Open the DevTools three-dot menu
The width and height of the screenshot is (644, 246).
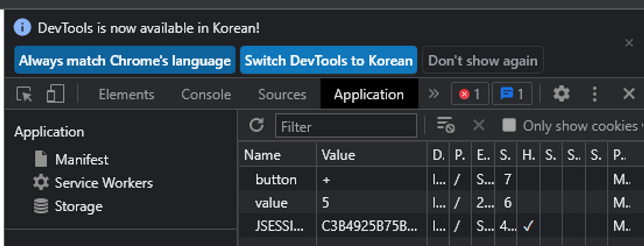coord(594,94)
